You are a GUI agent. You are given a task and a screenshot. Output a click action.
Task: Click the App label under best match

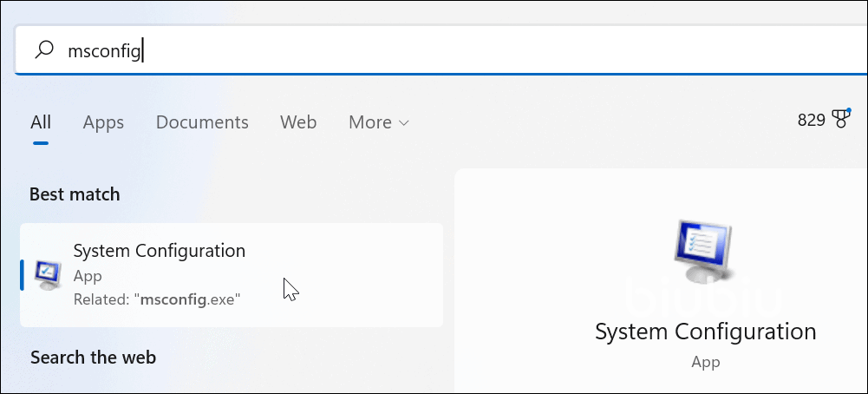tap(88, 276)
